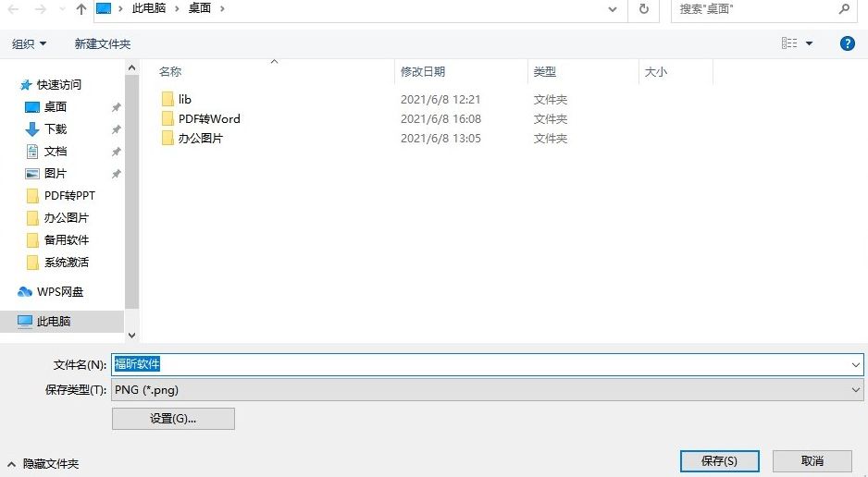Sort by 名称 column header
The width and height of the screenshot is (868, 477).
point(170,71)
